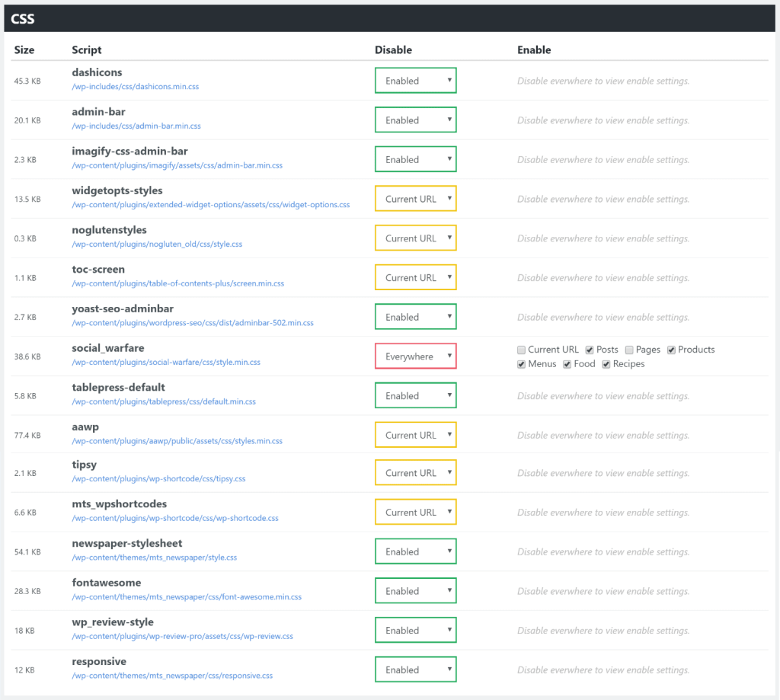Uncheck the Posts checkbox

[x=590, y=350]
